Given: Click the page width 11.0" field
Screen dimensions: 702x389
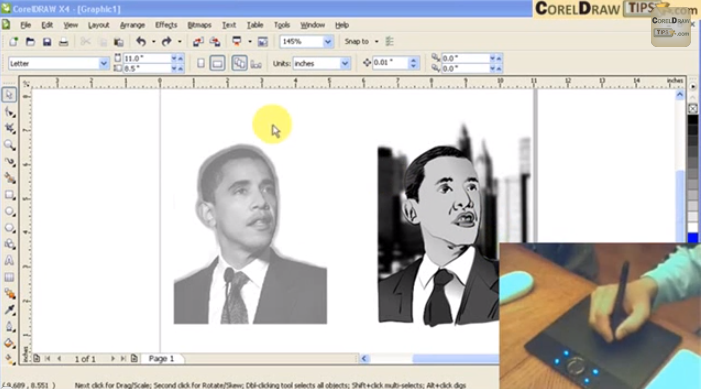Looking at the screenshot, I should click(147, 59).
